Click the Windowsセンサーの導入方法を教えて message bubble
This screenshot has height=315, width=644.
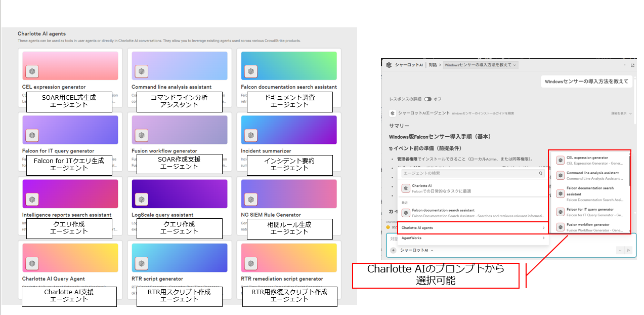click(586, 81)
